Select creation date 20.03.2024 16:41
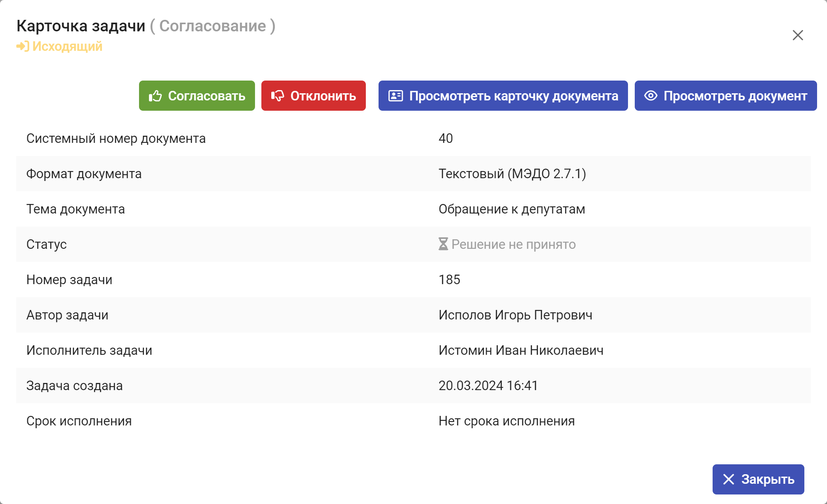The image size is (827, 504). point(488,385)
